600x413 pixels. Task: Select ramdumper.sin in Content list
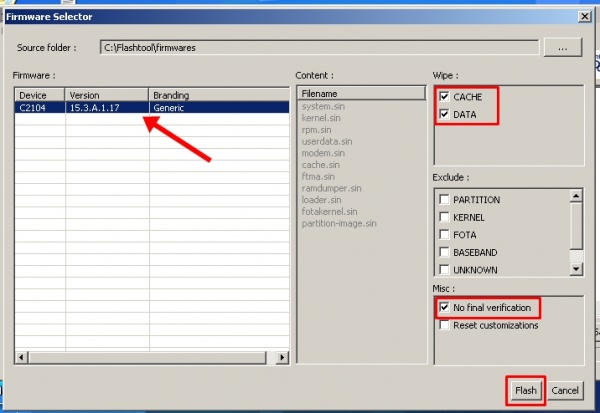[x=331, y=188]
